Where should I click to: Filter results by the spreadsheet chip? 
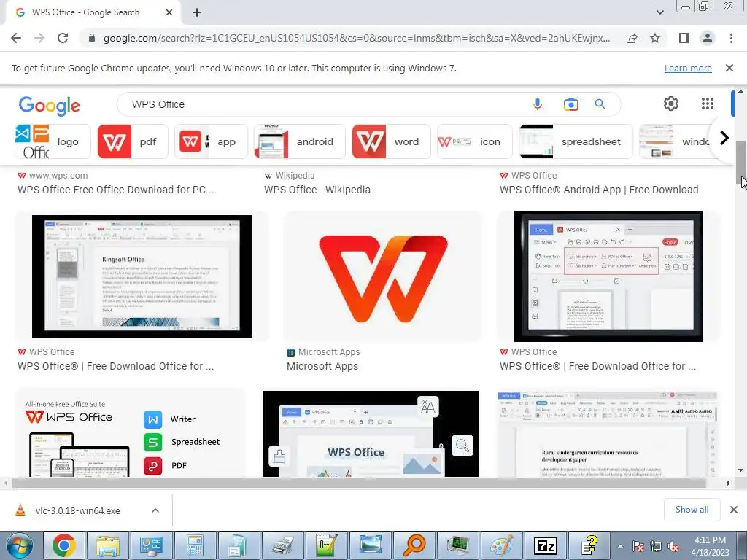[x=576, y=141]
